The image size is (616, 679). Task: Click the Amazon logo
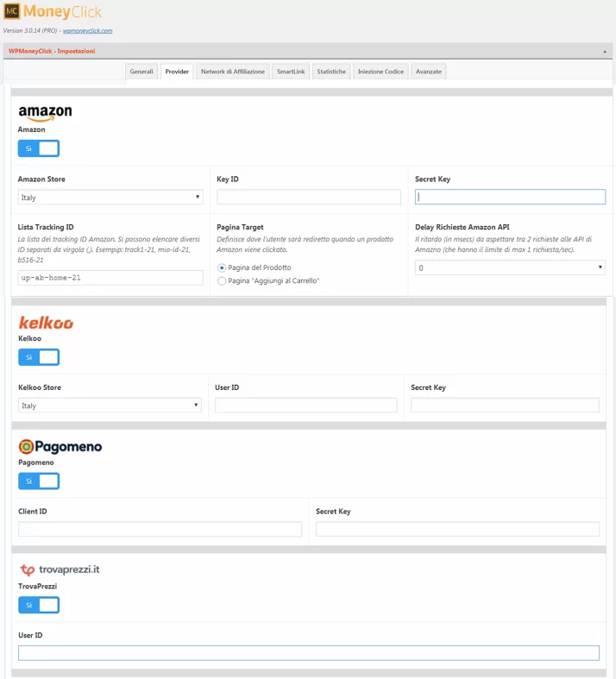coord(45,113)
